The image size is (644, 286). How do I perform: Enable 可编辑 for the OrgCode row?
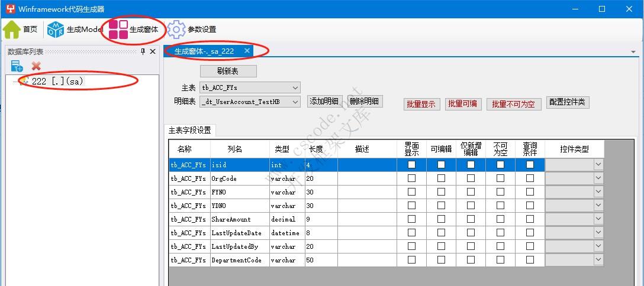click(x=441, y=178)
